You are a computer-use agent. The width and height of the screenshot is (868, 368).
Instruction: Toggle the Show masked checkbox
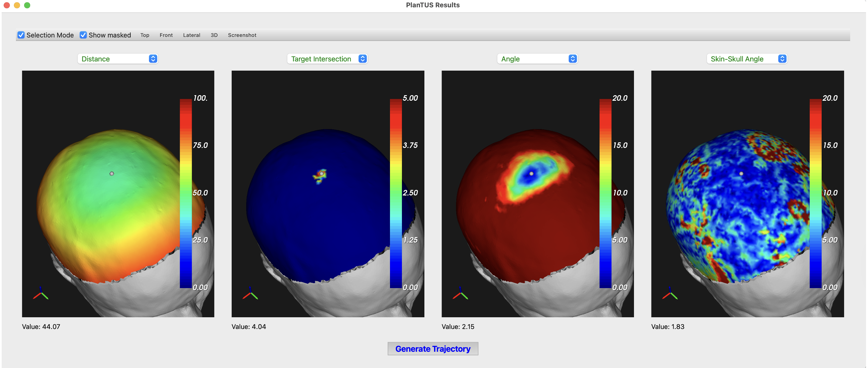click(83, 35)
